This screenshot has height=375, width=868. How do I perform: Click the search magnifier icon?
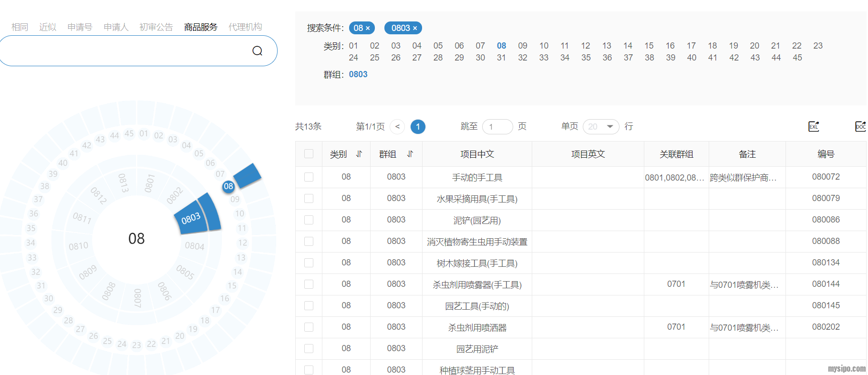point(257,51)
